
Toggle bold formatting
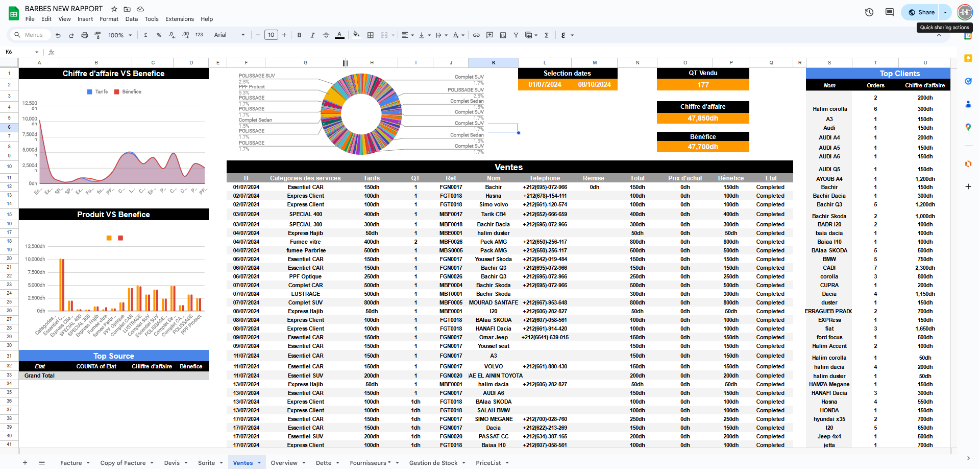coord(299,35)
